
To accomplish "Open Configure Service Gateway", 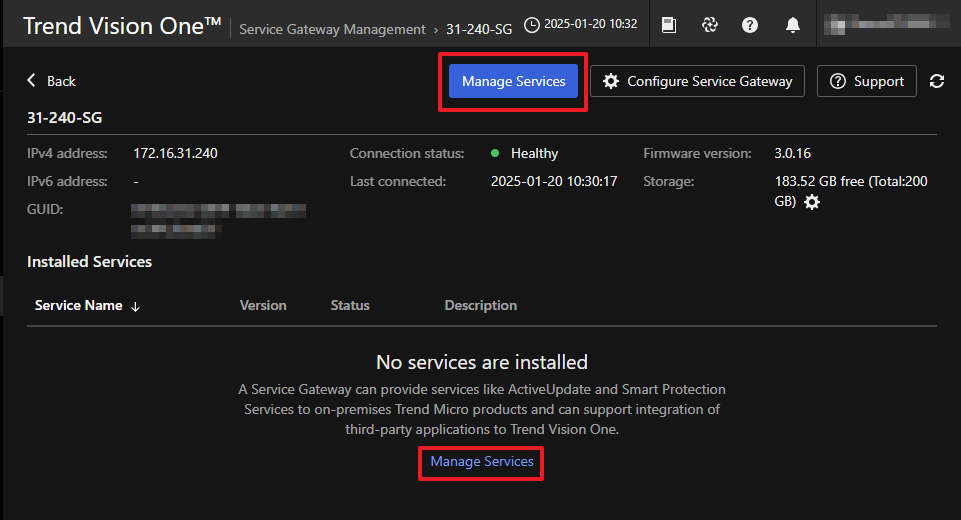I will click(698, 82).
